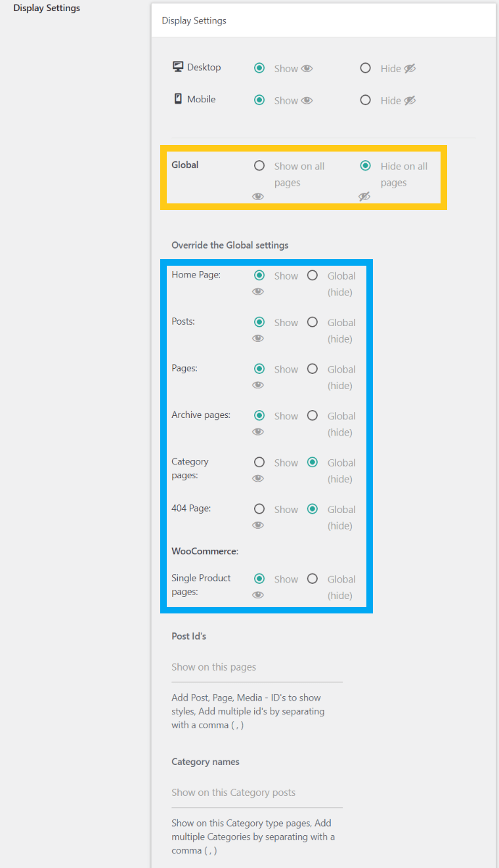Select Hide radio button for Desktop
499x868 pixels.
366,68
